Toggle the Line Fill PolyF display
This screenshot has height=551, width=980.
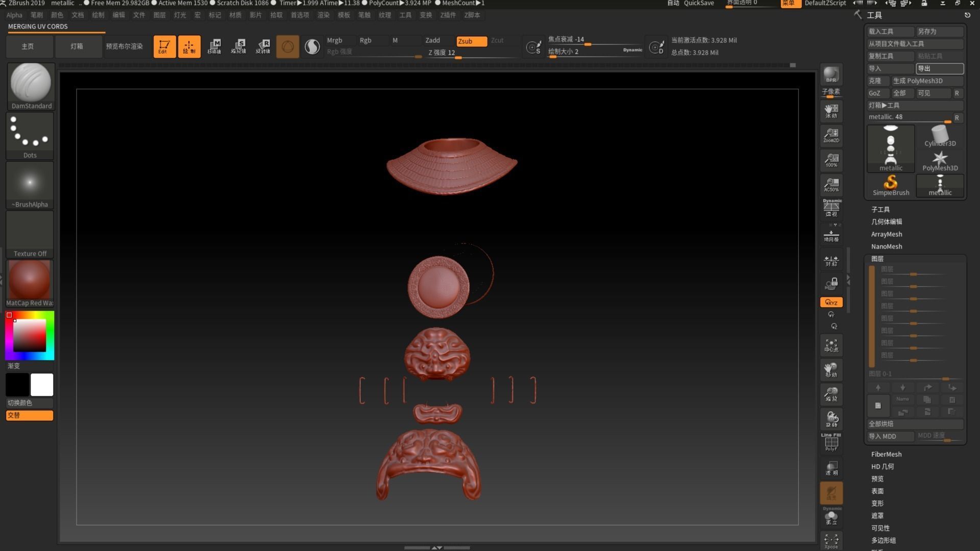(x=831, y=442)
